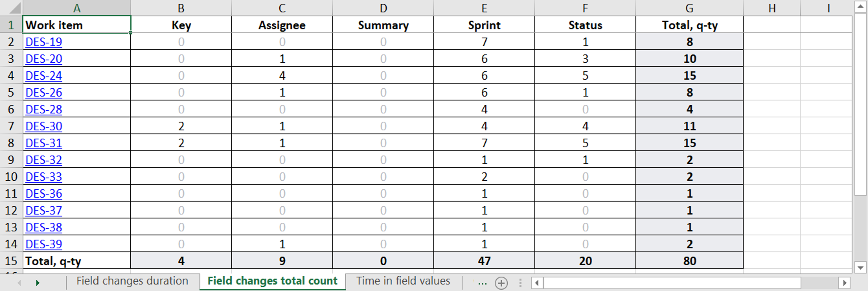Open the DES-28 hyperlink

pos(43,110)
